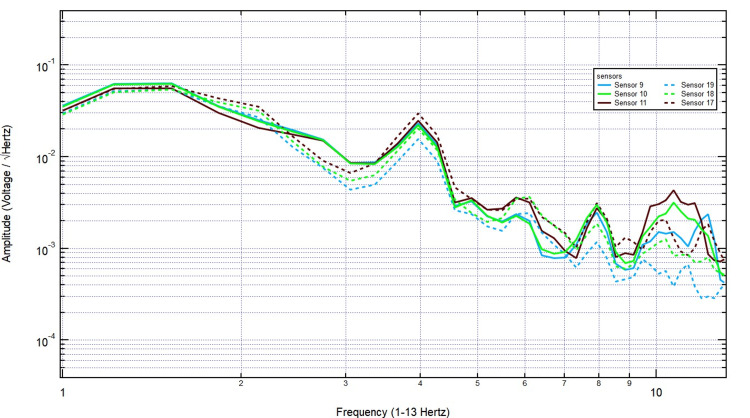Click the x-axis tick label '6'
Screen dimensions: 750x418
pos(524,383)
